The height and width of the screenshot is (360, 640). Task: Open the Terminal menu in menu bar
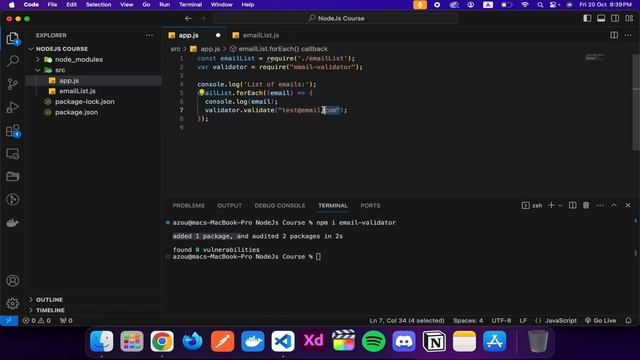point(190,4)
